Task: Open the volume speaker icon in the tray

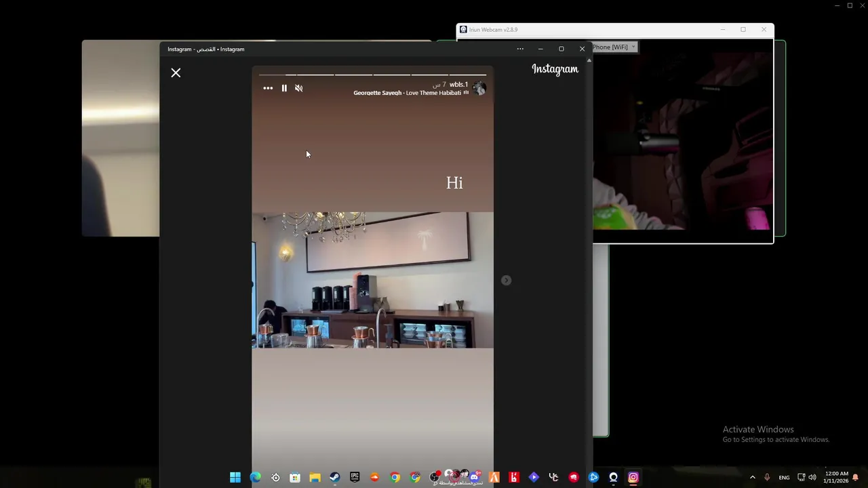Action: [x=812, y=477]
